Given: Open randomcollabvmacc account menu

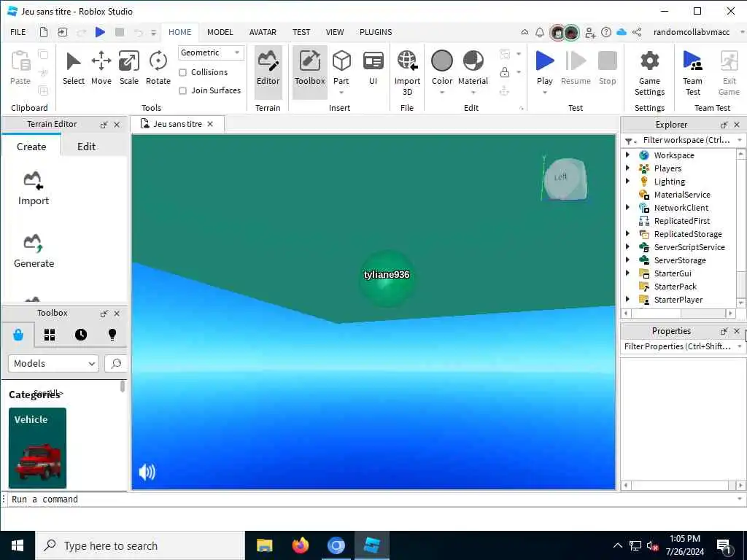Looking at the screenshot, I should [x=692, y=32].
